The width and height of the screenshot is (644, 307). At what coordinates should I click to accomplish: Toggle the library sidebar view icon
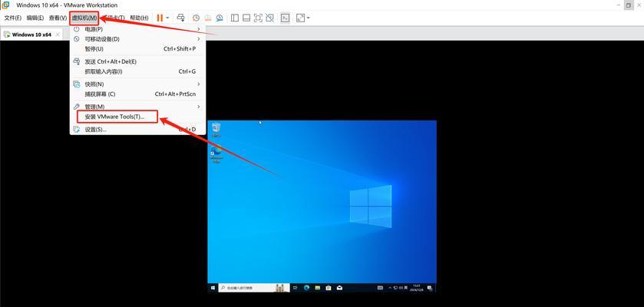(x=235, y=18)
